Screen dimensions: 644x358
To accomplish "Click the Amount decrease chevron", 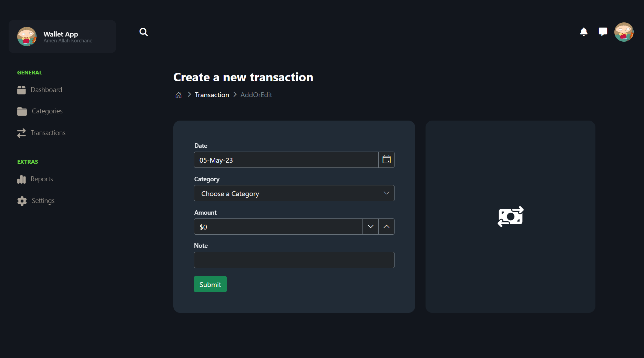I will click(370, 226).
